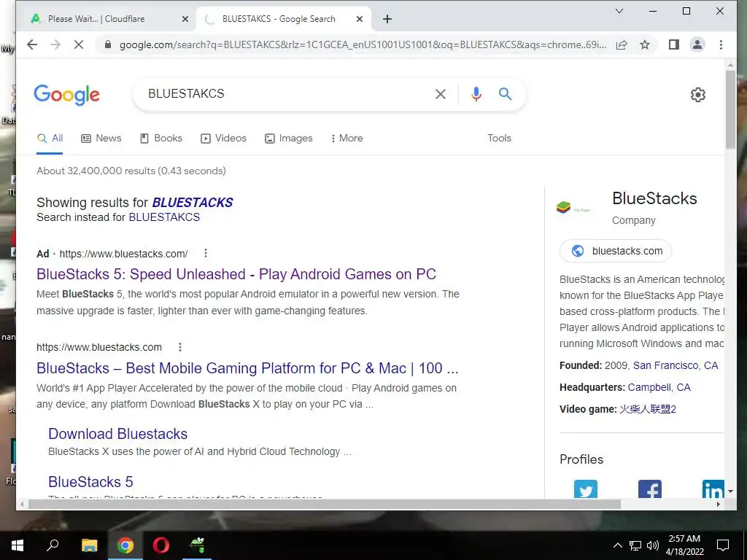View site information via the padlock icon
The height and width of the screenshot is (560, 747).
[108, 44]
